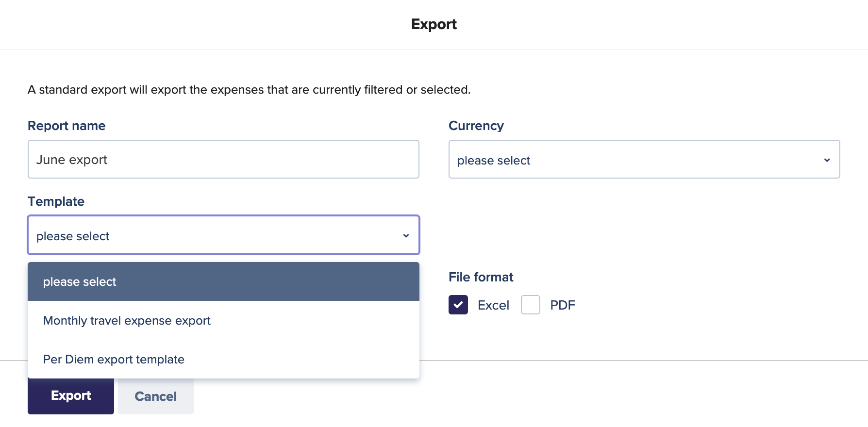The image size is (868, 427).
Task: Click the standard export description text
Action: click(249, 90)
